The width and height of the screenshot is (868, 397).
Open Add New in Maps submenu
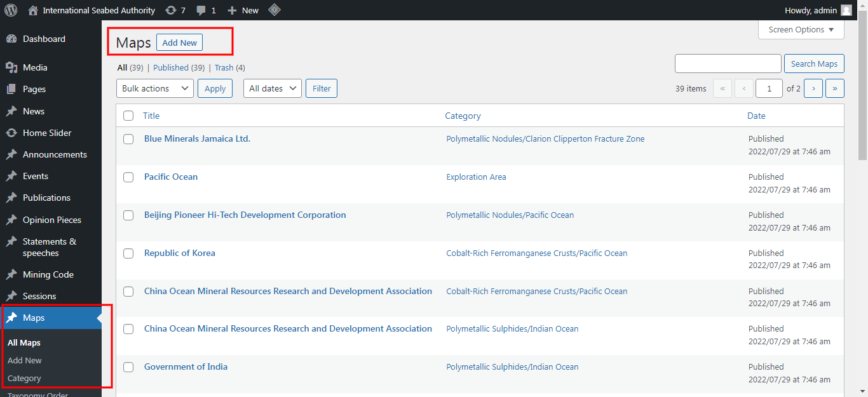[x=25, y=360]
